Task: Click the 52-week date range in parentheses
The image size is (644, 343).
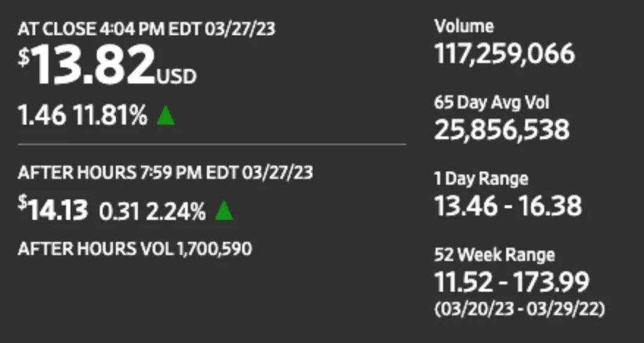Action: click(x=520, y=310)
